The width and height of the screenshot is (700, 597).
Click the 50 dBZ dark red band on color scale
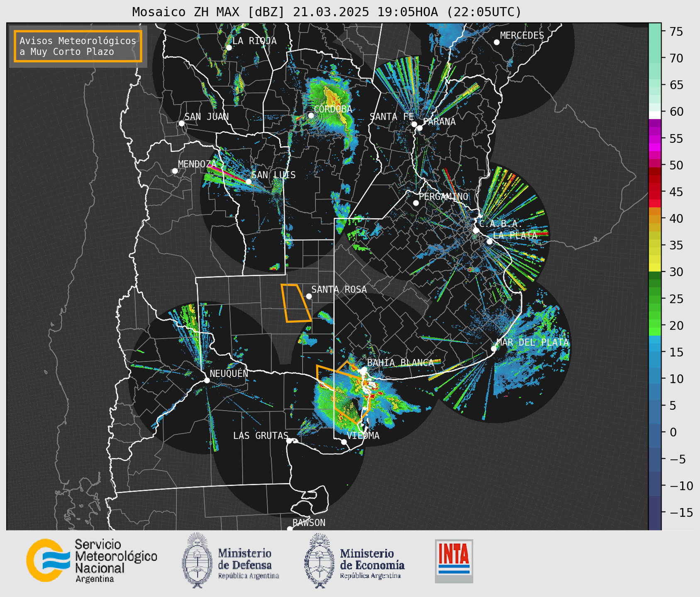click(655, 171)
